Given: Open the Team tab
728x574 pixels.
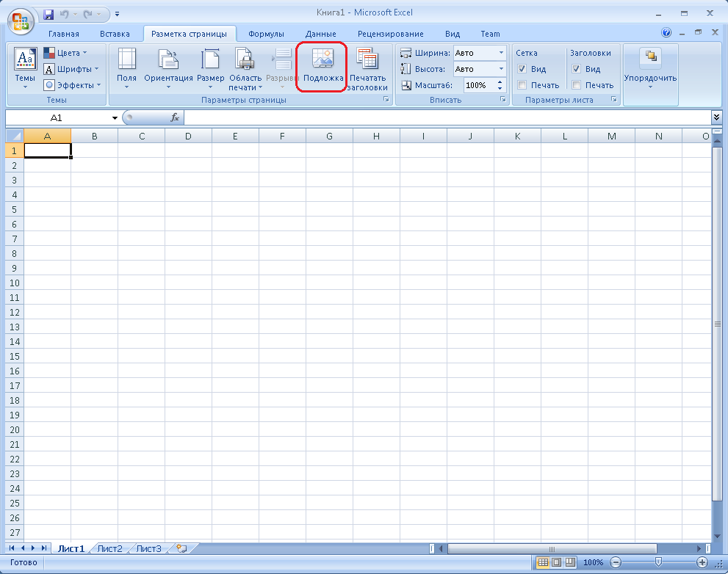Looking at the screenshot, I should [x=490, y=34].
